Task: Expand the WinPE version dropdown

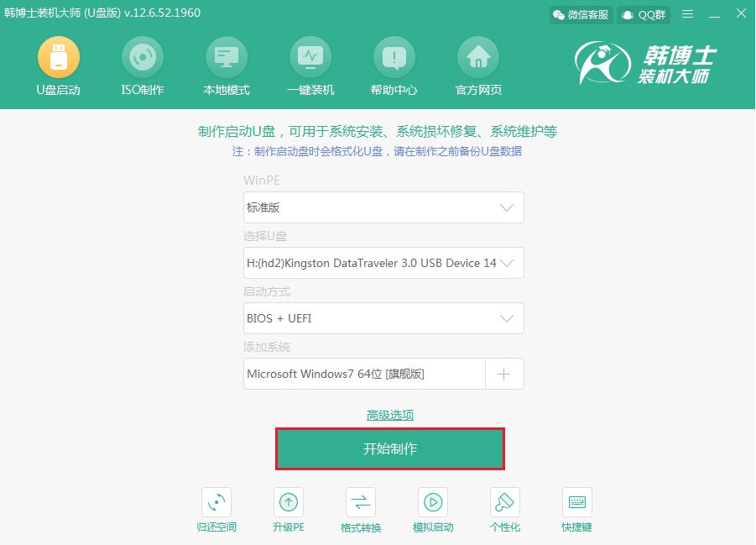Action: coord(506,207)
